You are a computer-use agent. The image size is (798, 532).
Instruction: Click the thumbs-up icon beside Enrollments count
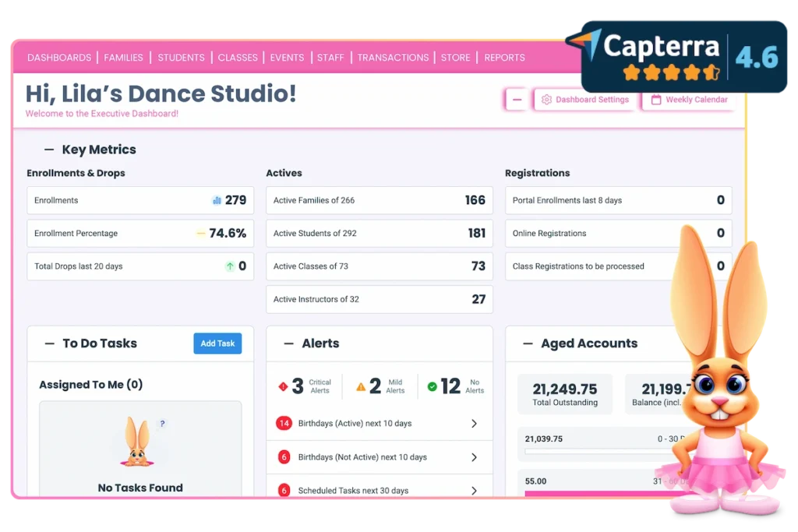[216, 200]
